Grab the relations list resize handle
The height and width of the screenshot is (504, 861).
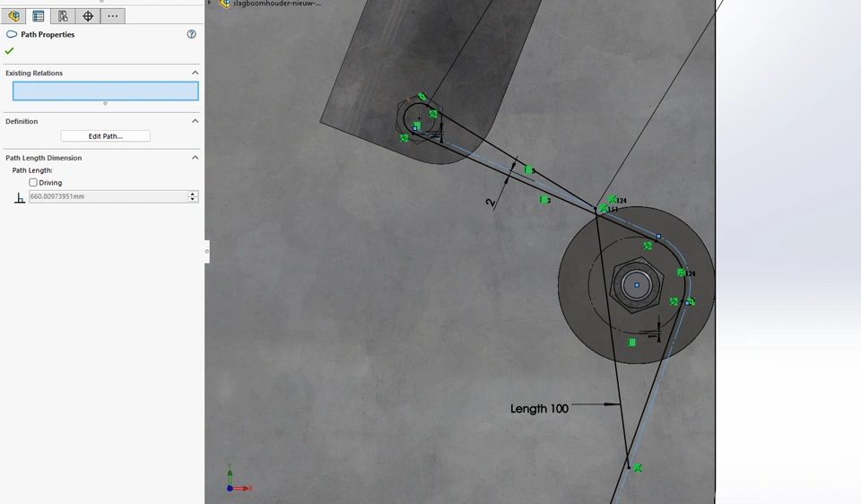(x=106, y=103)
